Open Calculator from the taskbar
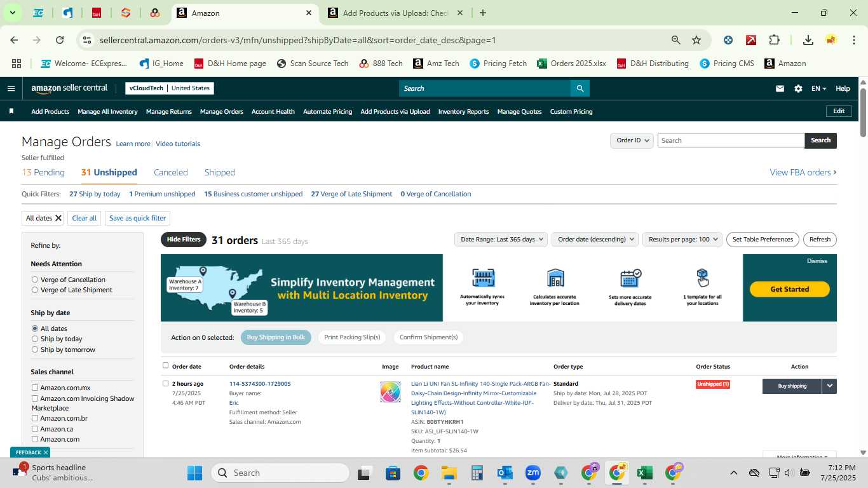 point(477,473)
